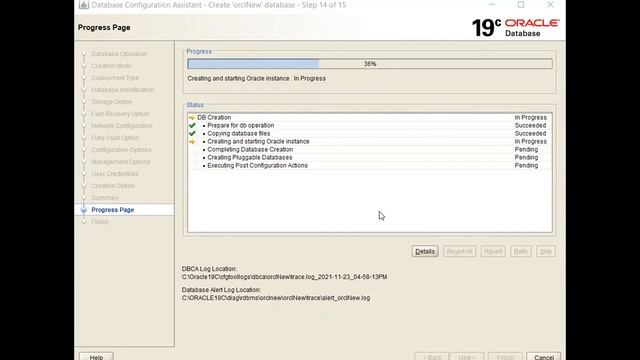Select Configuration Options step in sidebar
This screenshot has height=360, width=640.
[121, 150]
